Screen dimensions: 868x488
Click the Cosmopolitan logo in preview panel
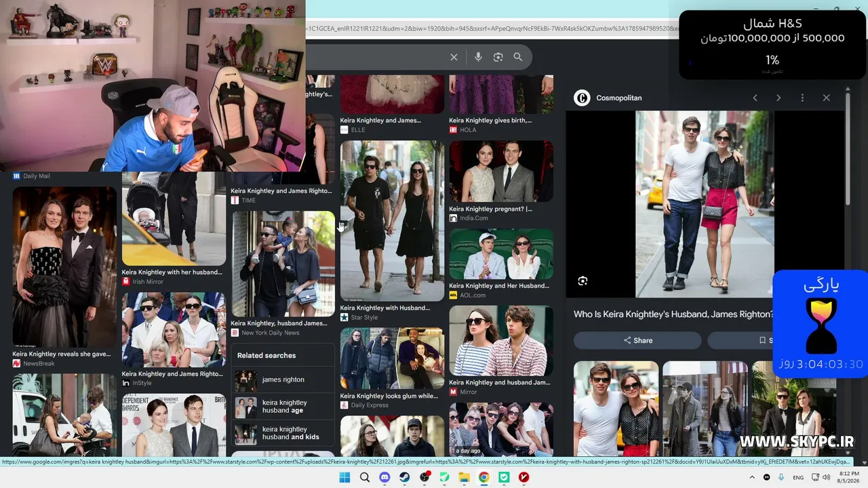coord(582,98)
